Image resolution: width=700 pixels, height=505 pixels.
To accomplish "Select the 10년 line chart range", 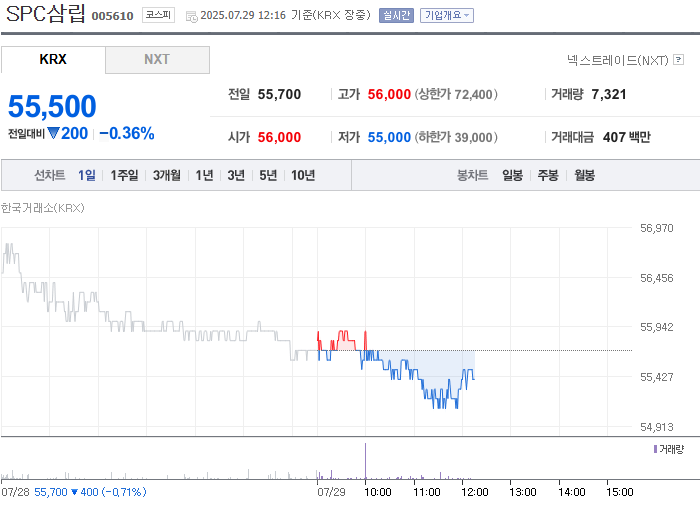I will coord(303,175).
